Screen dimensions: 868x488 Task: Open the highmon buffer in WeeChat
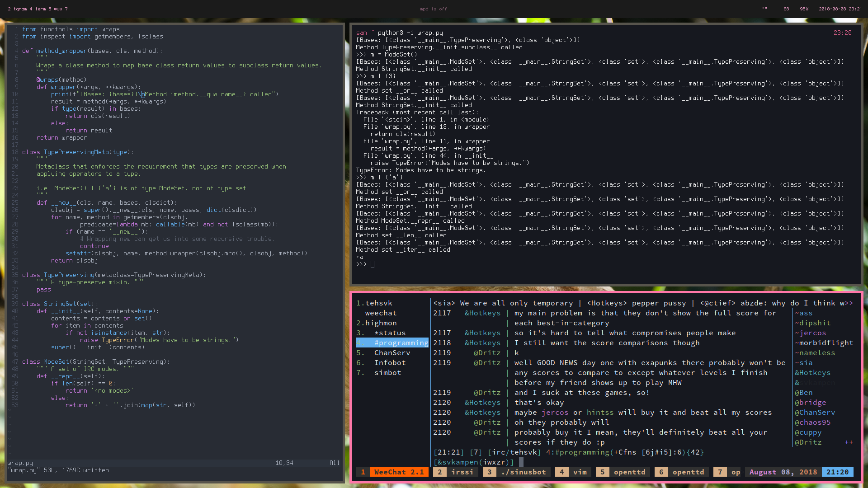(381, 323)
